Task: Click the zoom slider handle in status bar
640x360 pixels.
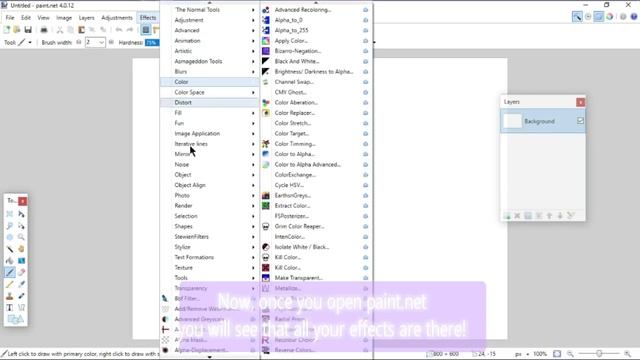Action: tap(599, 353)
